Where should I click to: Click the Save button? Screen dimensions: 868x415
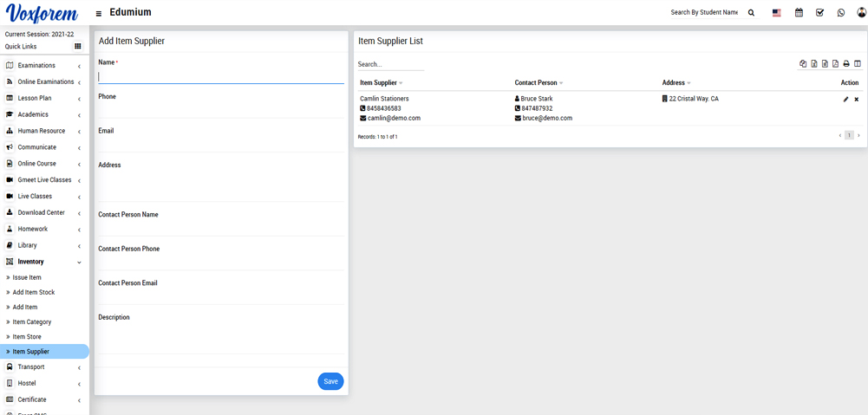click(330, 381)
